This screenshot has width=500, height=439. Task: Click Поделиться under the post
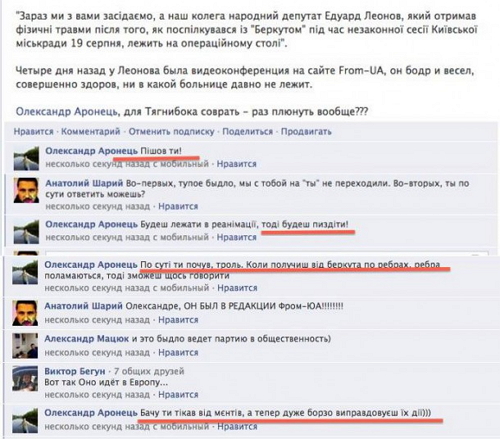[x=248, y=131]
